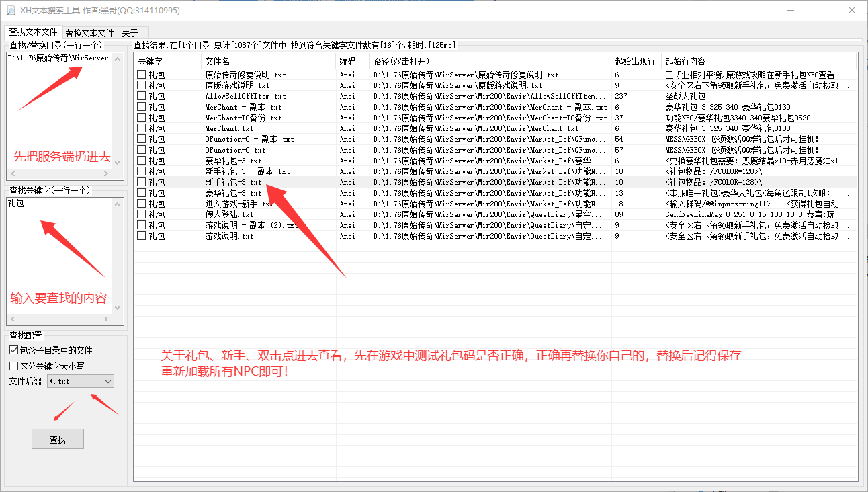Viewport: 868px width, 492px height.
Task: Switch to the 替换文本文件 tab
Action: pos(89,32)
